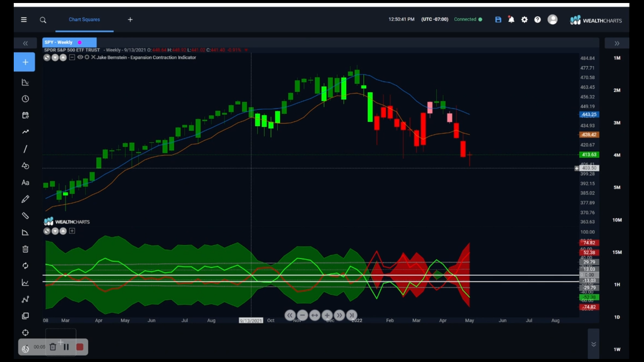The width and height of the screenshot is (644, 362).
Task: Select the 3M timeframe
Action: click(x=617, y=123)
